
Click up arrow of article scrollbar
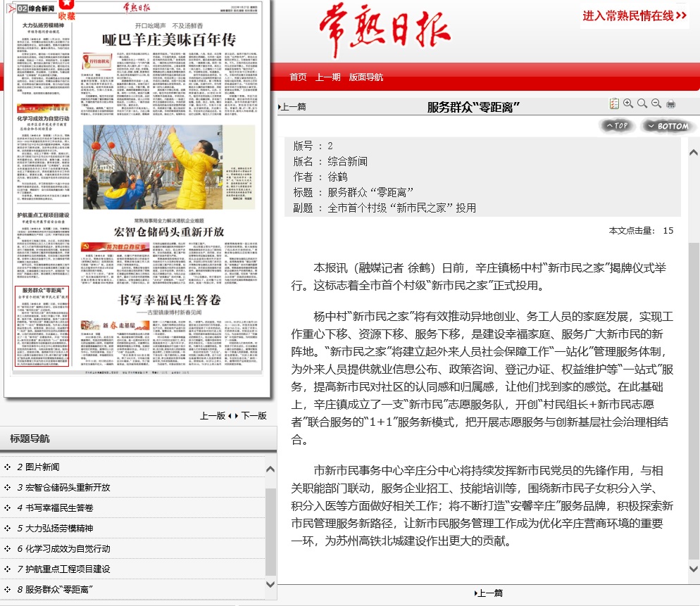click(693, 153)
